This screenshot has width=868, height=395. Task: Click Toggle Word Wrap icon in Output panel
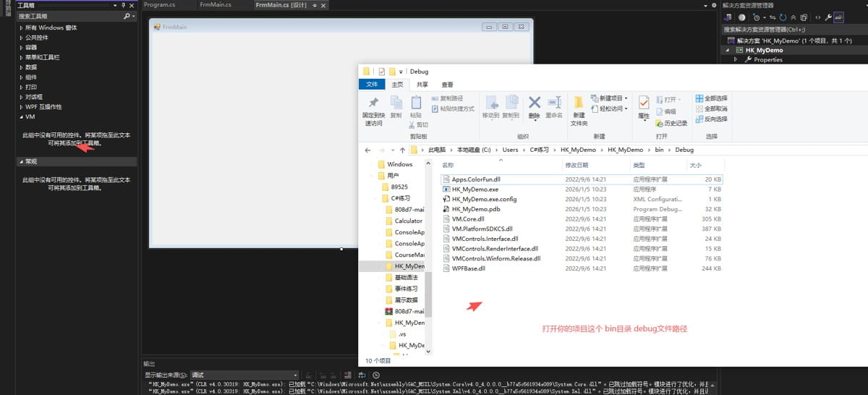click(x=362, y=375)
